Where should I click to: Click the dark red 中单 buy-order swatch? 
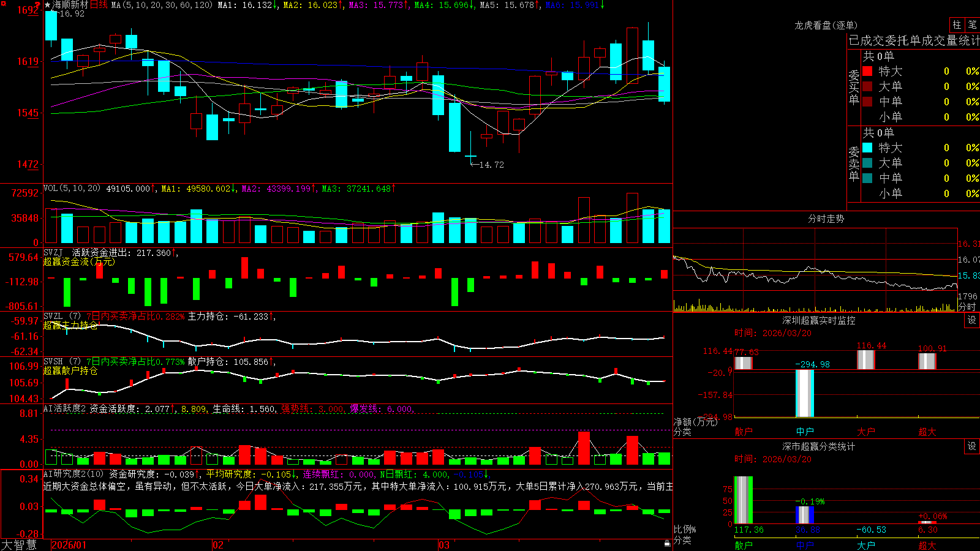867,102
